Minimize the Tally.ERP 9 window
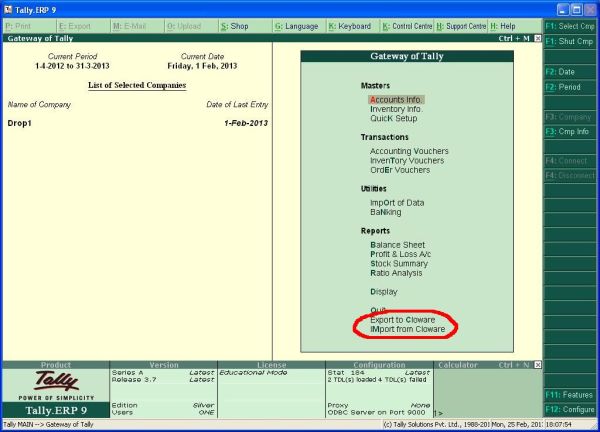 (x=562, y=10)
